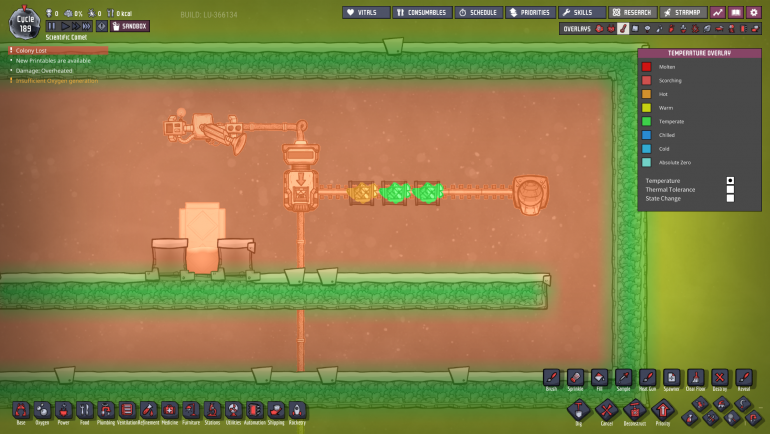Image resolution: width=770 pixels, height=434 pixels.
Task: Open the Schedule tab
Action: pyautogui.click(x=479, y=12)
